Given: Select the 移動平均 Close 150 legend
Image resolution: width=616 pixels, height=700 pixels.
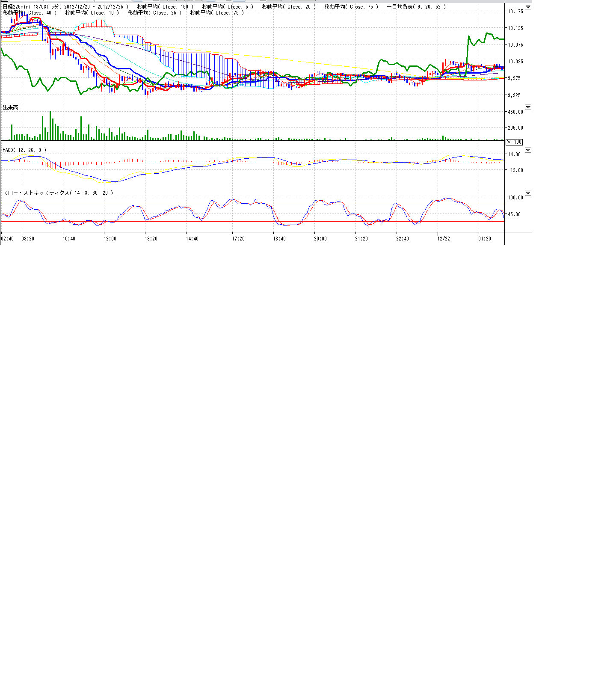Looking at the screenshot, I should pyautogui.click(x=165, y=7).
